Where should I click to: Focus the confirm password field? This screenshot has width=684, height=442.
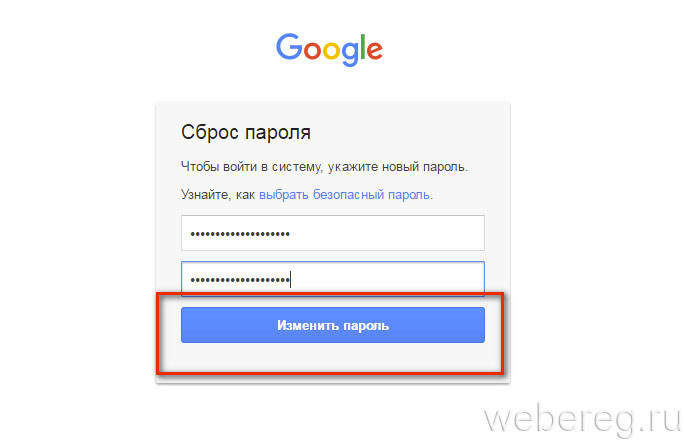point(333,279)
